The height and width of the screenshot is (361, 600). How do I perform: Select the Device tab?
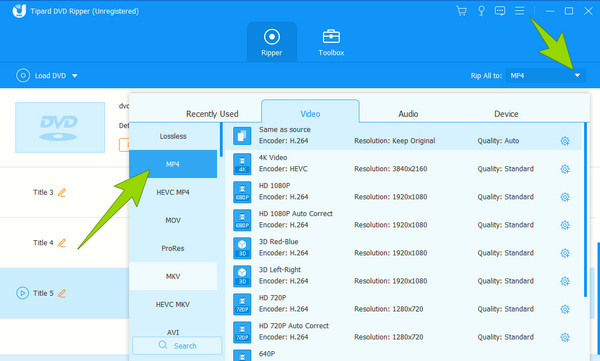[506, 114]
